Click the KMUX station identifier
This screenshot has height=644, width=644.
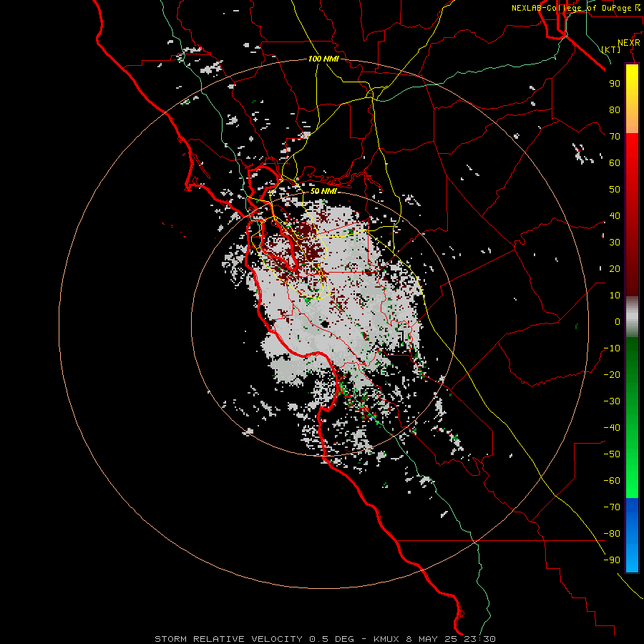click(x=386, y=639)
